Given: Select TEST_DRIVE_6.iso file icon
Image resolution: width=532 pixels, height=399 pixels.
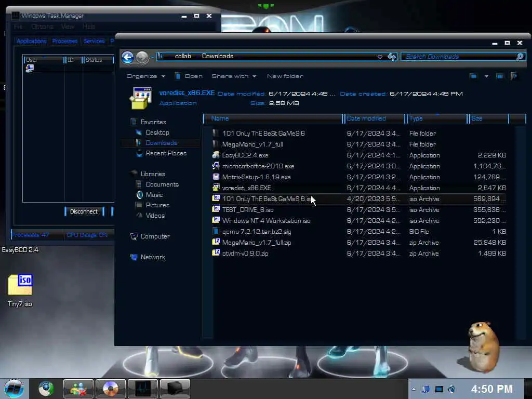Looking at the screenshot, I should tap(216, 209).
